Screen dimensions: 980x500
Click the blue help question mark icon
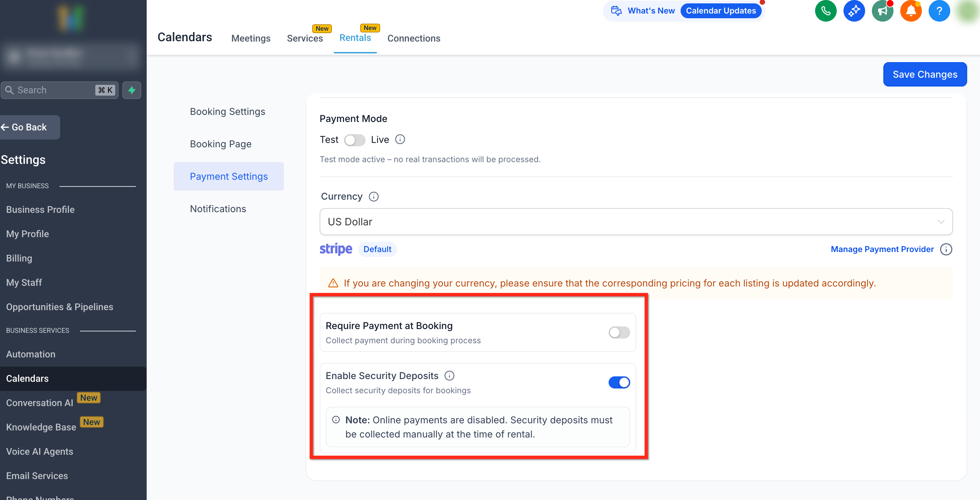[x=939, y=11]
